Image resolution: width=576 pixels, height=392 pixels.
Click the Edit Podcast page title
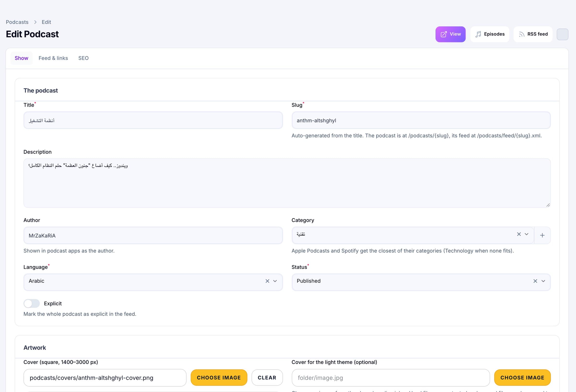click(x=32, y=34)
